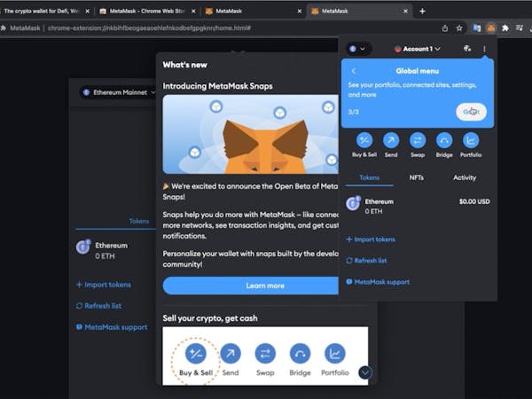The height and width of the screenshot is (399, 532).
Task: Click the refresh icon beside background Refresh list
Action: pos(79,306)
